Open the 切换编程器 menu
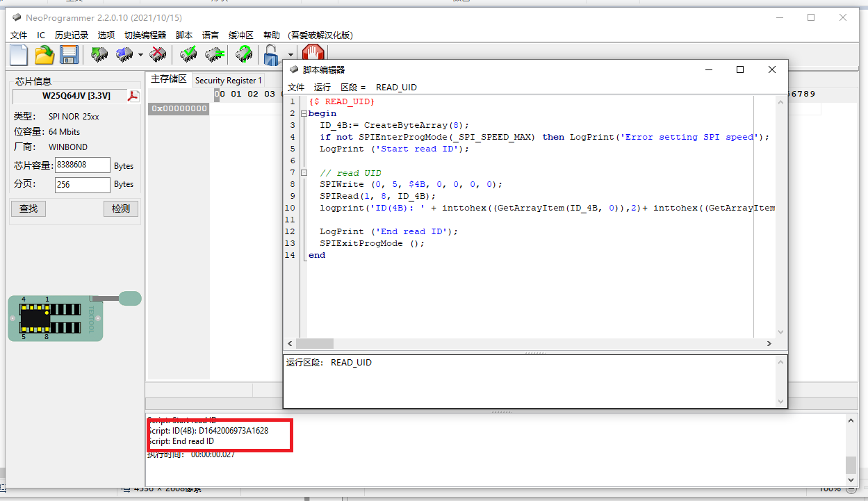The image size is (868, 501). pyautogui.click(x=145, y=35)
